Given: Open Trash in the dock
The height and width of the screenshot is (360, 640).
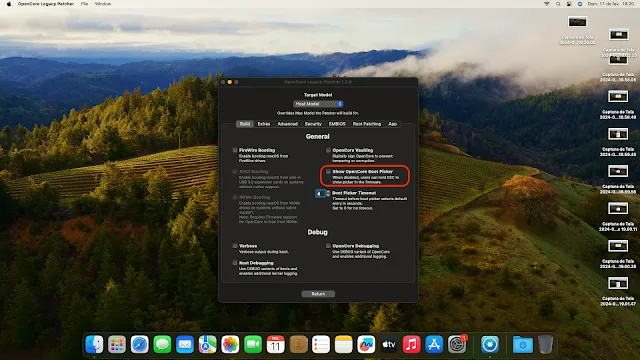Looking at the screenshot, I should point(545,344).
